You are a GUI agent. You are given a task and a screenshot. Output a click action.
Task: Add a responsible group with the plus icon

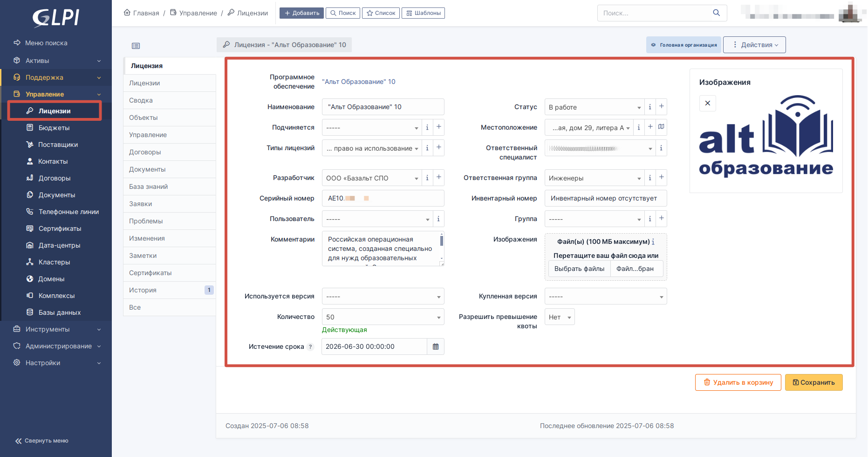[x=661, y=178]
